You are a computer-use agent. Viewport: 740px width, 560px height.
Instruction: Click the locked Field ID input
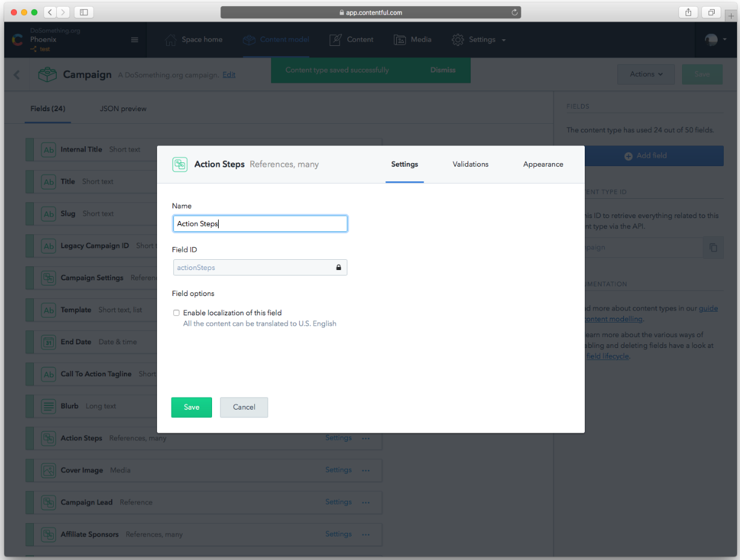click(260, 267)
